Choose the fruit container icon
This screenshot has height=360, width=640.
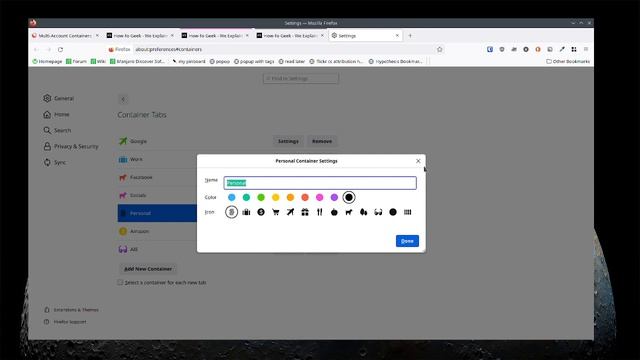[x=334, y=212]
